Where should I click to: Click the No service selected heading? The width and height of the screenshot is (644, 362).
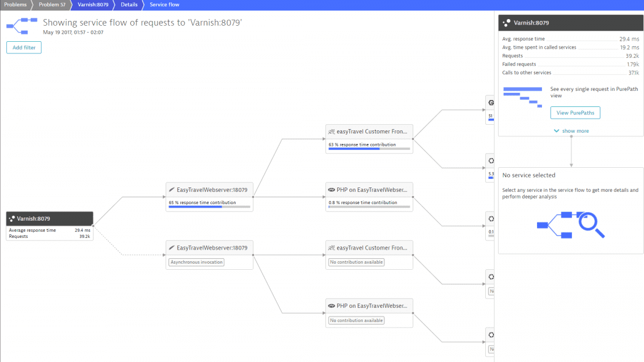[x=528, y=175]
